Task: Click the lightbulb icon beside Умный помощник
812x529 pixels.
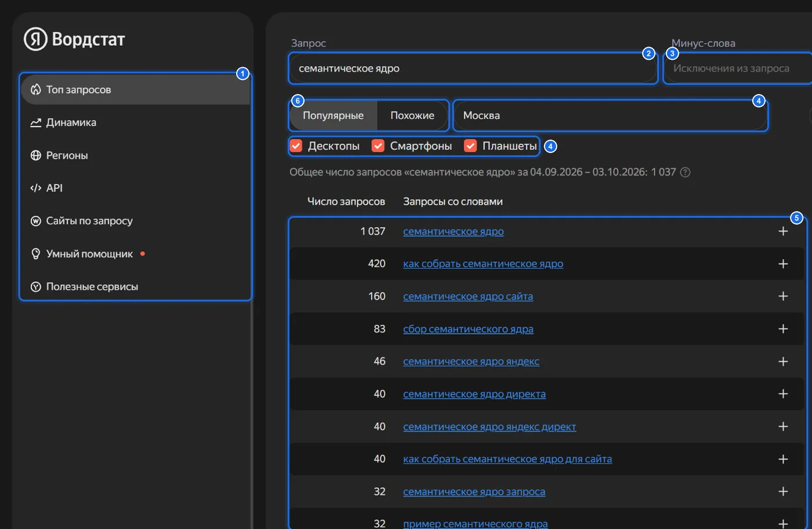Action: (x=36, y=253)
